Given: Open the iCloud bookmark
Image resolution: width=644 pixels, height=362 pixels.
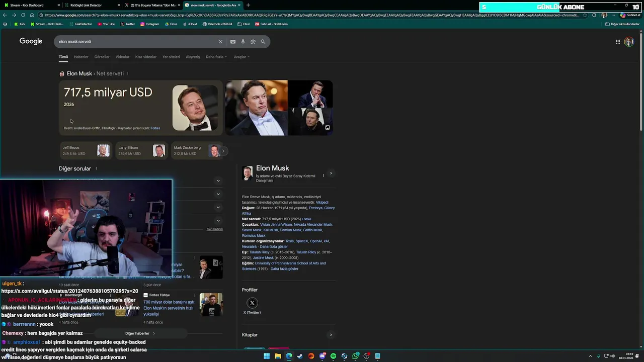Looking at the screenshot, I should pyautogui.click(x=190, y=24).
